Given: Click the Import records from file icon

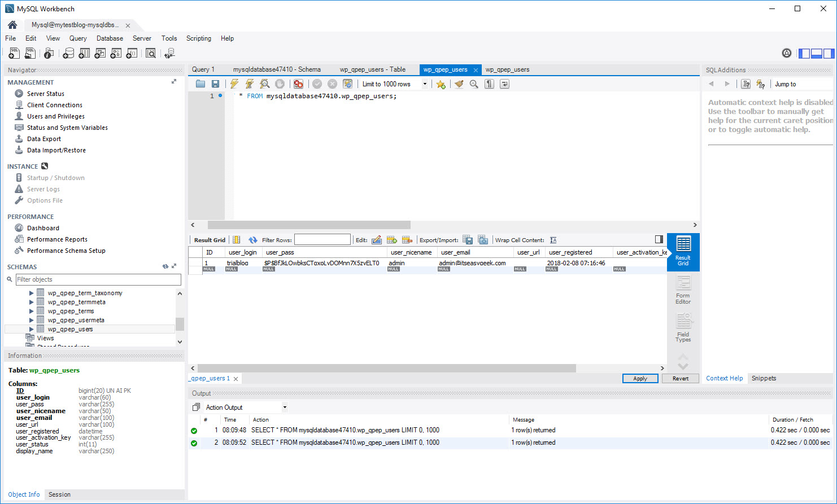Looking at the screenshot, I should pos(483,239).
